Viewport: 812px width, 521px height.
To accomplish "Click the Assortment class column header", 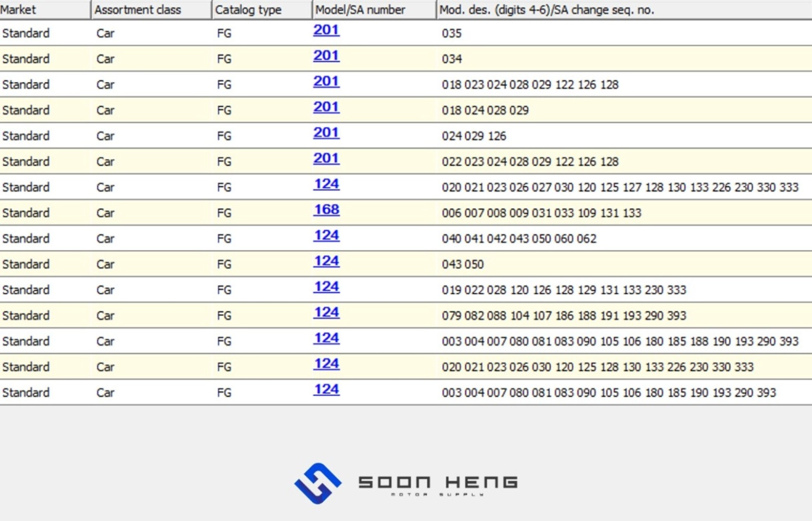I will point(151,9).
